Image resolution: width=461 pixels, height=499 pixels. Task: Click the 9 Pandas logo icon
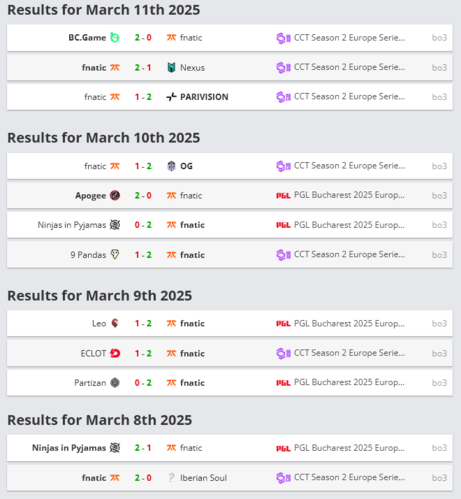115,255
